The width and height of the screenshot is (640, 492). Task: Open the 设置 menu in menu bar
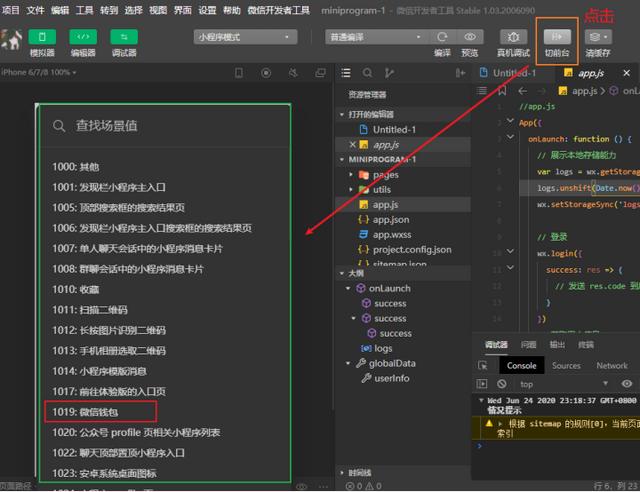pyautogui.click(x=207, y=9)
